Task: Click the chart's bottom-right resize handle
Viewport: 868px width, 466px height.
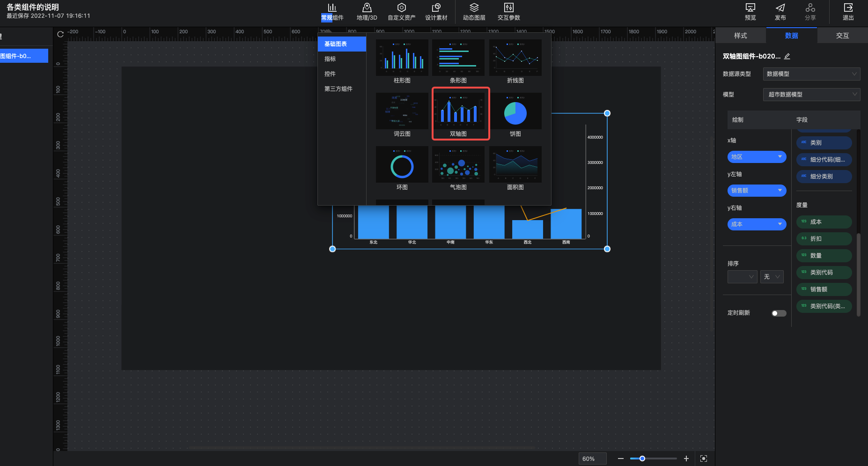Action: pos(607,249)
